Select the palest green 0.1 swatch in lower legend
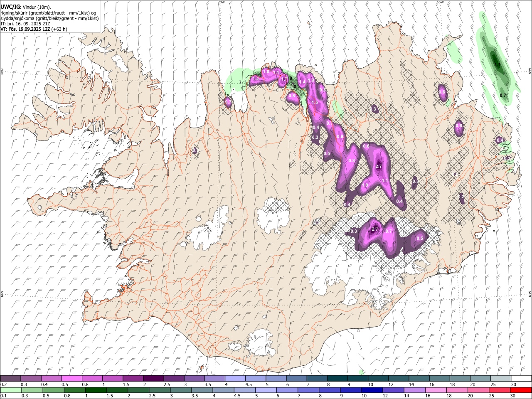 click(11, 390)
